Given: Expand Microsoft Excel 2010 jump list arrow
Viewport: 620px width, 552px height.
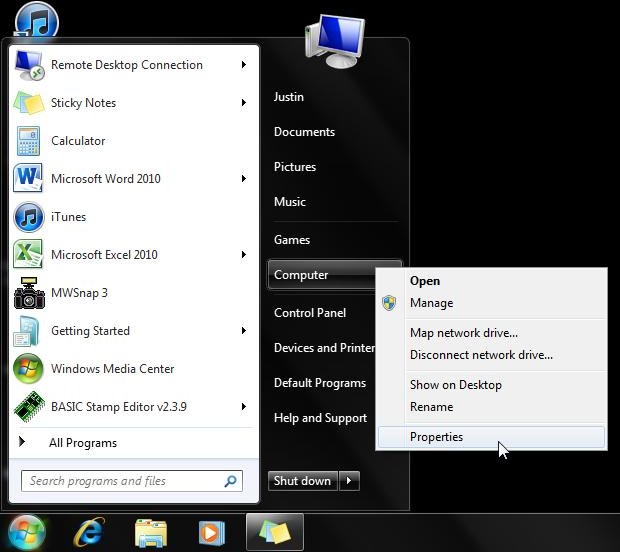Looking at the screenshot, I should 244,255.
